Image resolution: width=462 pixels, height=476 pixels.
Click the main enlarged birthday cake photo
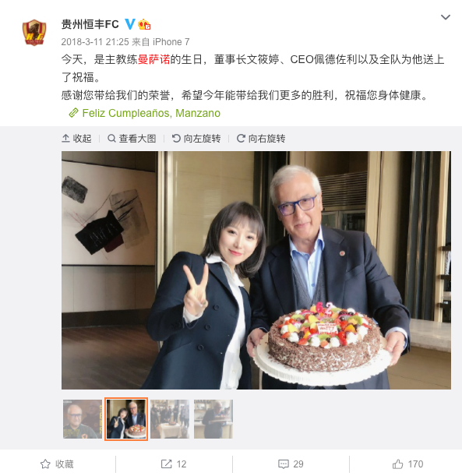[x=256, y=270]
